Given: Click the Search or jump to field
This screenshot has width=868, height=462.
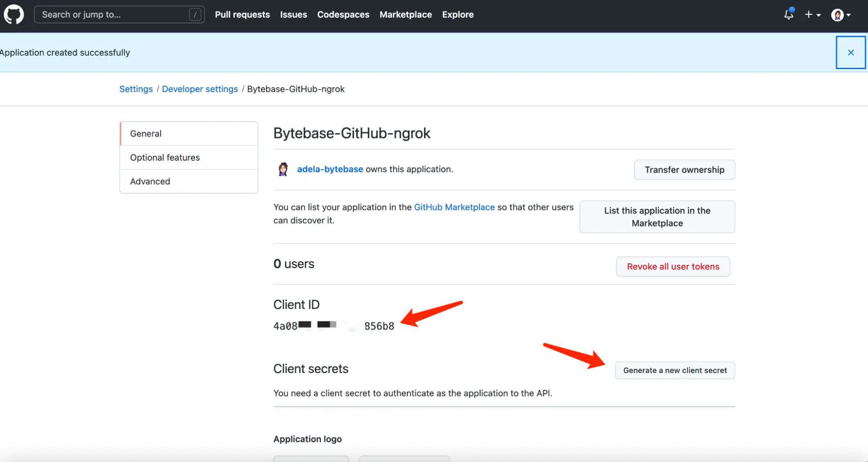Looking at the screenshot, I should (x=119, y=14).
